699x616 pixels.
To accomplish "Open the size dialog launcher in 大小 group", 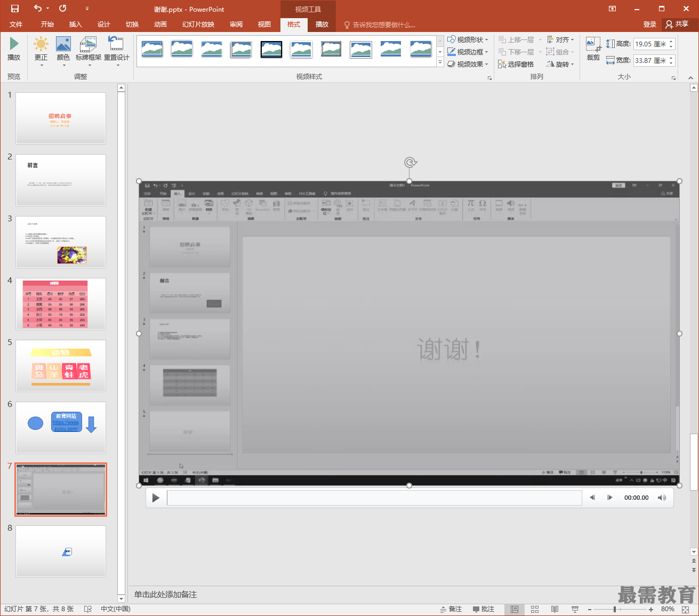I will (x=673, y=78).
